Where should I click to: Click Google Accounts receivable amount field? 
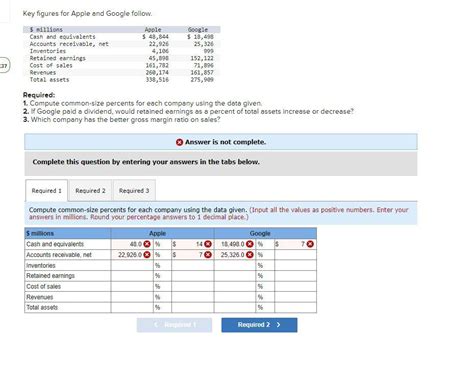click(235, 255)
